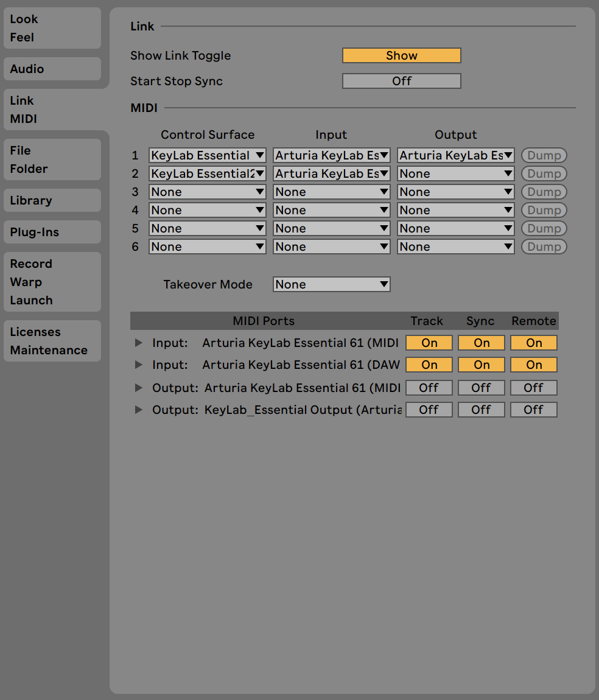Open the Licenses Maintenance tab
Image resolution: width=599 pixels, height=700 pixels.
click(52, 341)
